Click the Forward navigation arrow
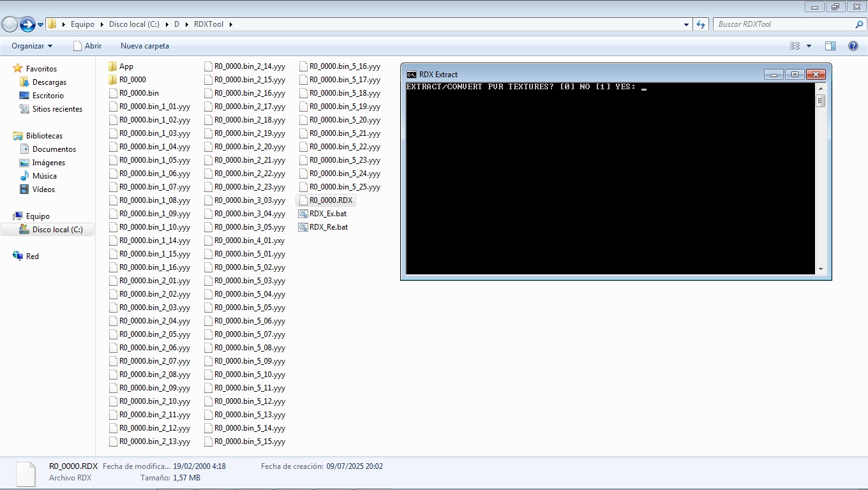 click(x=27, y=24)
